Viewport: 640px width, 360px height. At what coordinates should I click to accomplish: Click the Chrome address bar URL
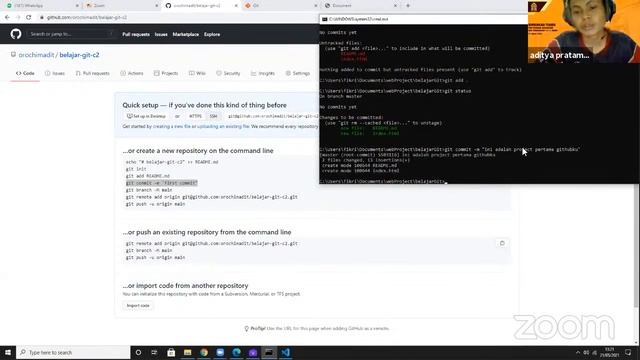pos(87,18)
